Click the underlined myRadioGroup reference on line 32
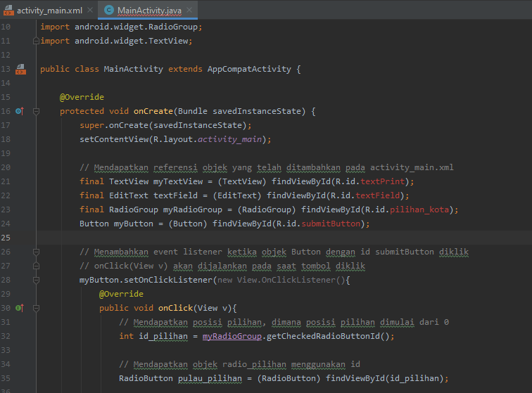Screen dimensions: 532x393 (x=232, y=336)
